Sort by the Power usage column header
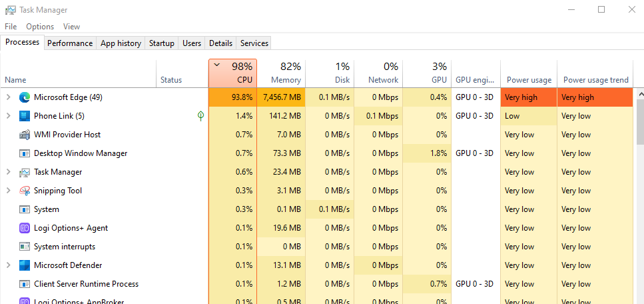644x304 pixels. coord(529,73)
